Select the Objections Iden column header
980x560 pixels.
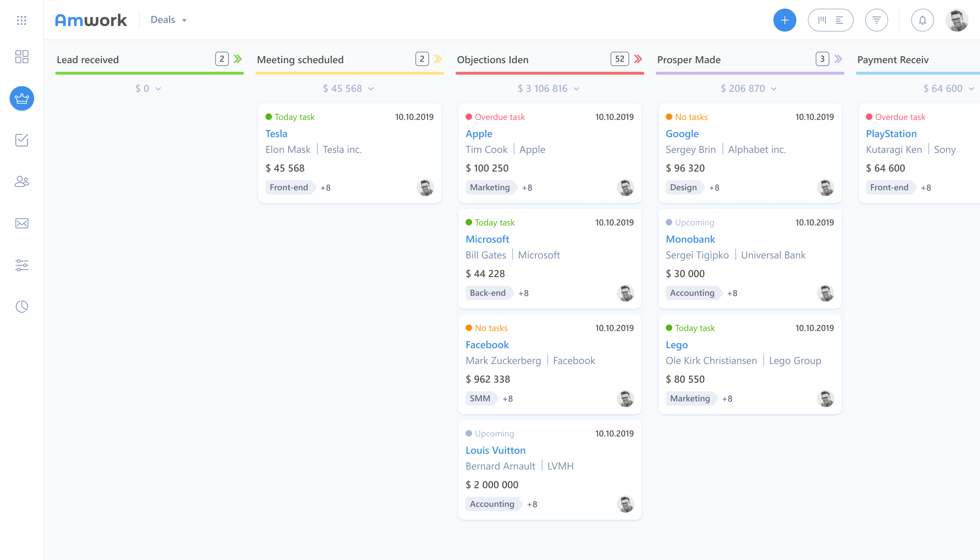coord(493,60)
